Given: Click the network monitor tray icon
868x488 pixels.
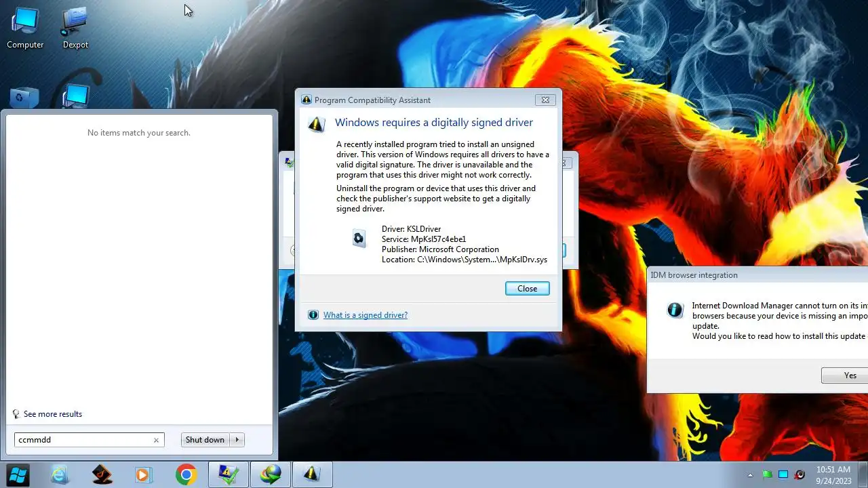Looking at the screenshot, I should click(783, 474).
